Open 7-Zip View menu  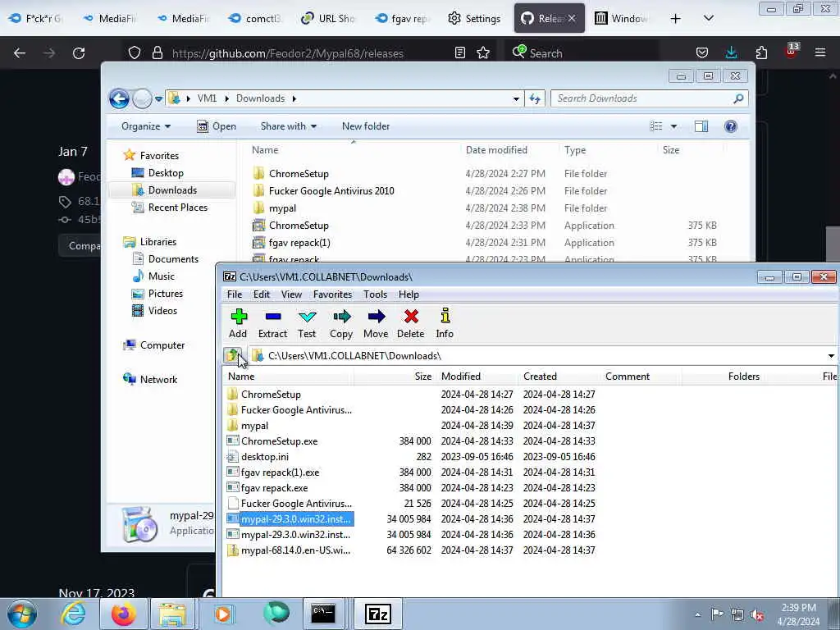pos(291,294)
